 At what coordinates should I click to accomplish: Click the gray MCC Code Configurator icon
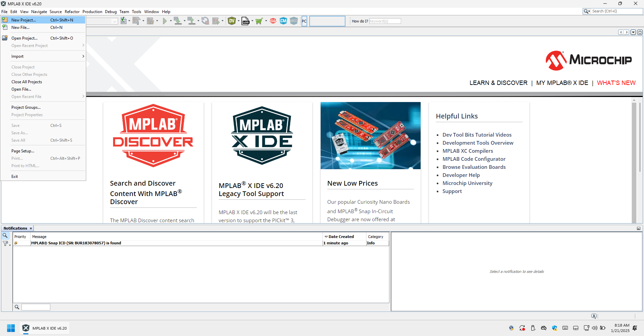coord(294,21)
